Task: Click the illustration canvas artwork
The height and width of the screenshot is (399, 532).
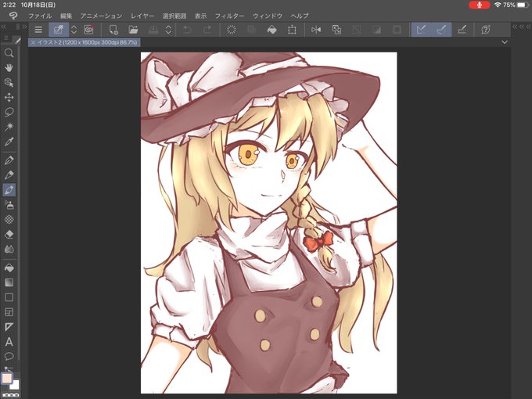Action: coord(268,222)
